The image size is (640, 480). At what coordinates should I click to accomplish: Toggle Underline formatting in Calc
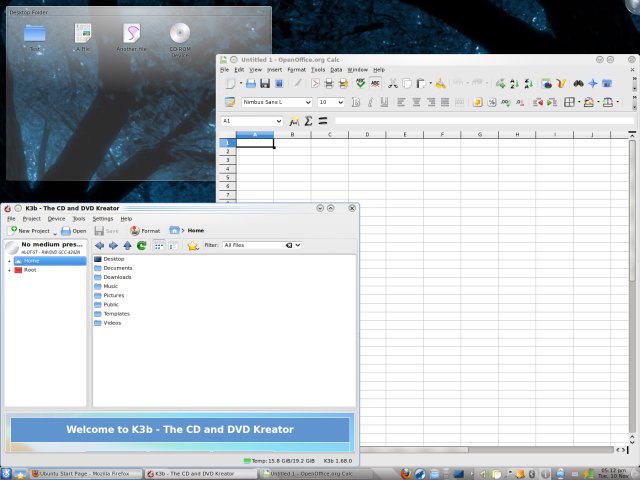coord(384,102)
